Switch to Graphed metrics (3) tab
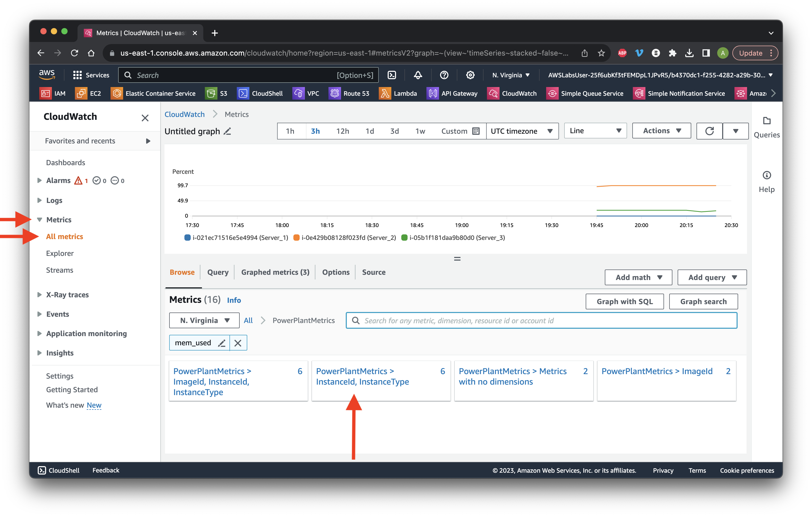The width and height of the screenshot is (812, 517). point(275,272)
